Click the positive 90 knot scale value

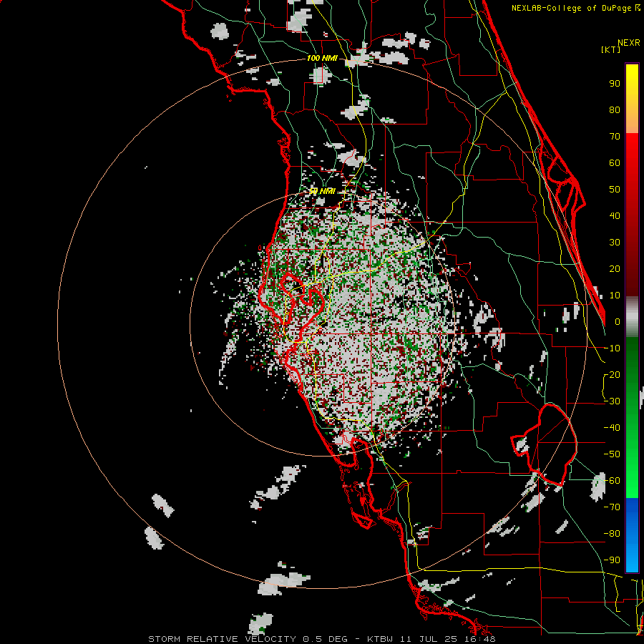tap(615, 84)
